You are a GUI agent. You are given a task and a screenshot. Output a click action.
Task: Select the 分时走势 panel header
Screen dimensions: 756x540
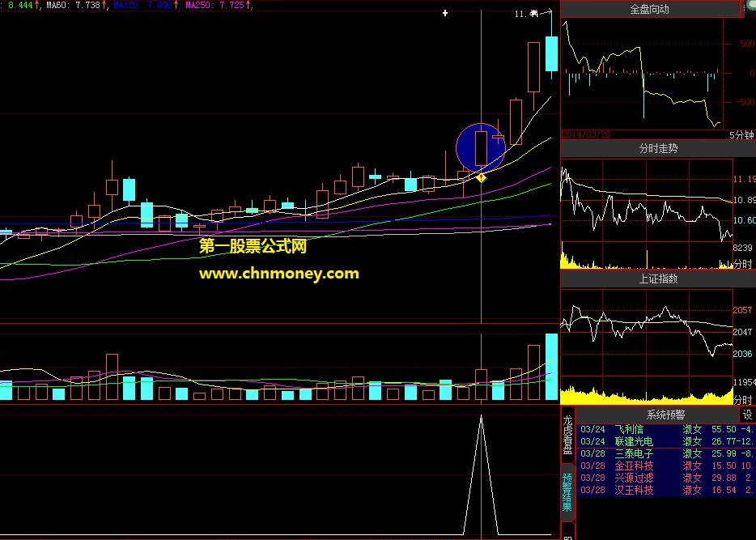658,148
